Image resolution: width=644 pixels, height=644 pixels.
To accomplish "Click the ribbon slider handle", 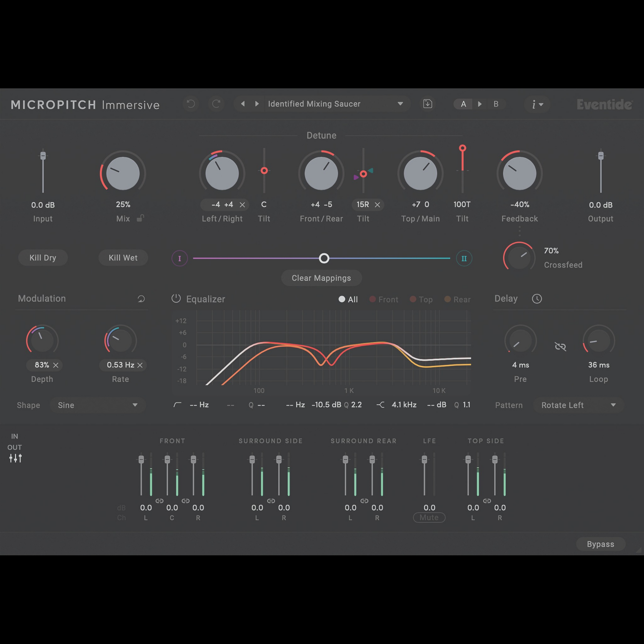I will point(324,258).
